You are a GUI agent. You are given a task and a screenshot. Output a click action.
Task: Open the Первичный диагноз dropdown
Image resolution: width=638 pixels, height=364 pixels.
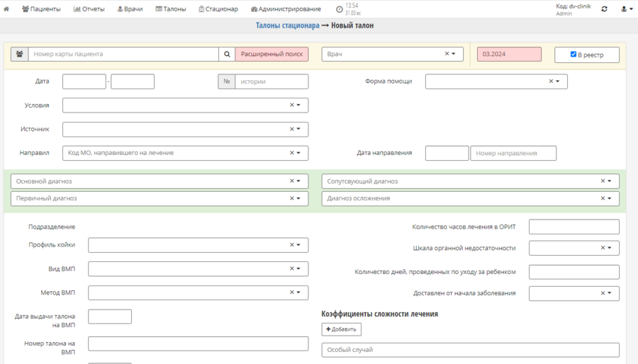click(298, 198)
